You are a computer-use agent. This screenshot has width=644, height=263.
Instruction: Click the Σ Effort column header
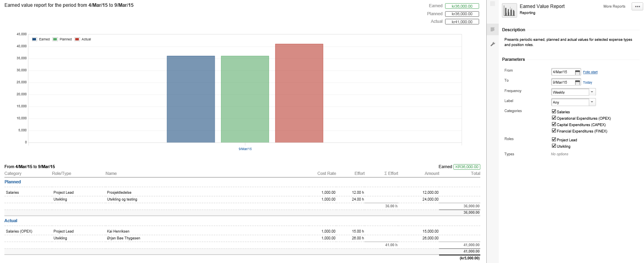[391, 173]
